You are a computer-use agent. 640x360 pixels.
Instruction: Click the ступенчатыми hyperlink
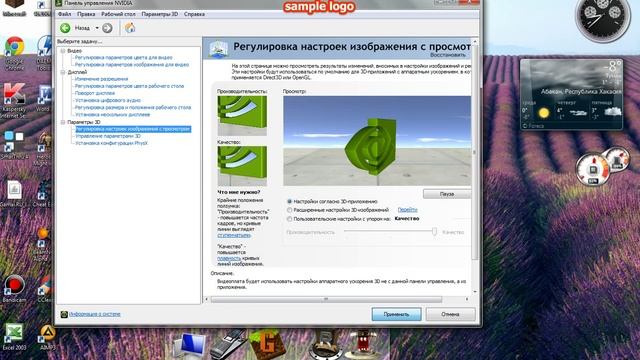coord(234,236)
